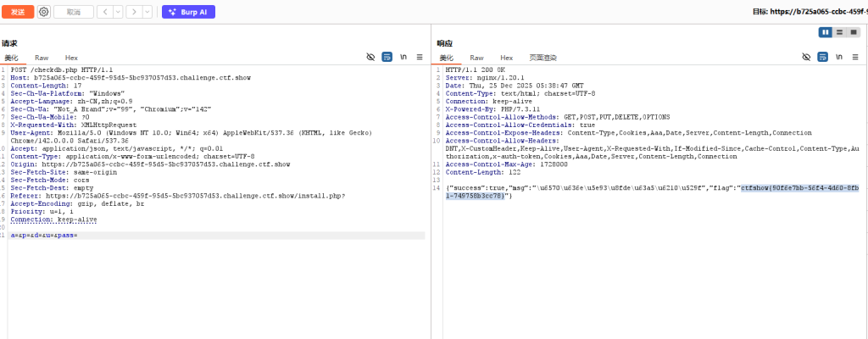Expand the back history dropdown arrow
Image resolution: width=868 pixels, height=339 pixels.
(x=117, y=12)
